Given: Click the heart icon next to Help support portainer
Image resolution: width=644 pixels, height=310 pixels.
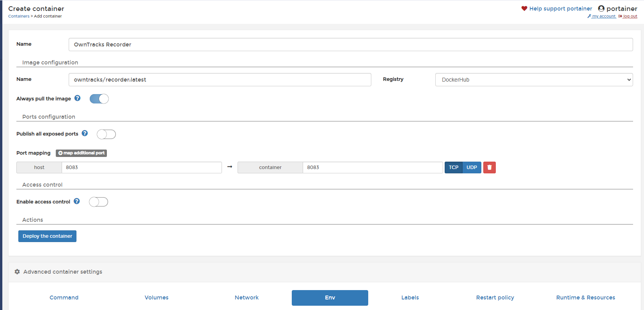Looking at the screenshot, I should (524, 9).
